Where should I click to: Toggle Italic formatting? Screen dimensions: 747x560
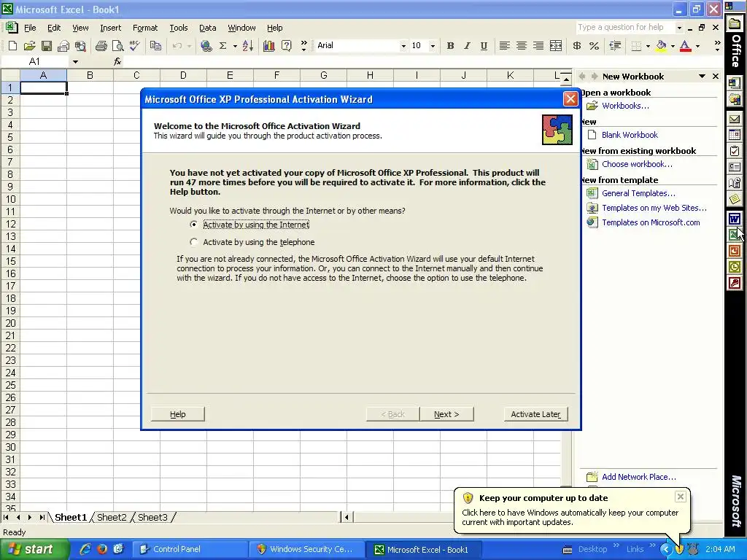click(x=467, y=46)
